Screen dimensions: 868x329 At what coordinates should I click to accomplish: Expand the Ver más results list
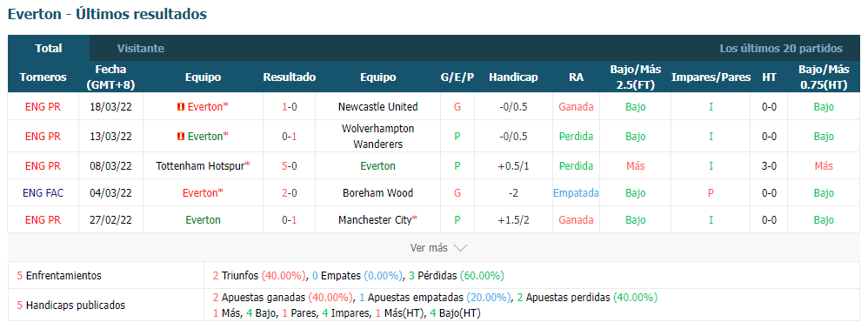click(438, 247)
